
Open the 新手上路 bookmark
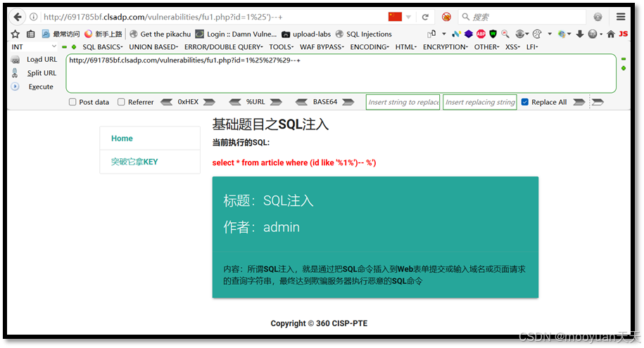103,34
